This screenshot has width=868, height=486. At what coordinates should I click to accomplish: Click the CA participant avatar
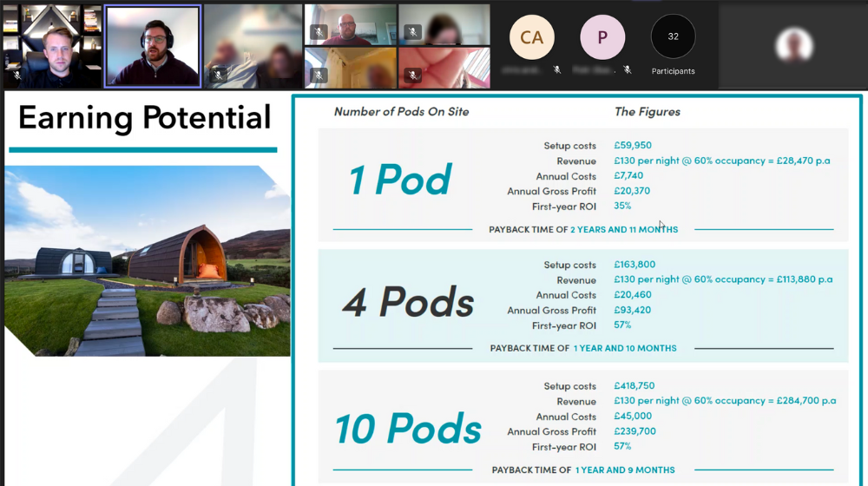point(531,37)
